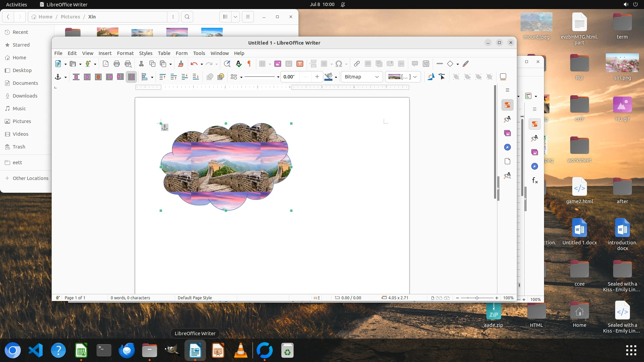Expand the anchor type dropdown arrow
This screenshot has width=644, height=362.
[65, 77]
